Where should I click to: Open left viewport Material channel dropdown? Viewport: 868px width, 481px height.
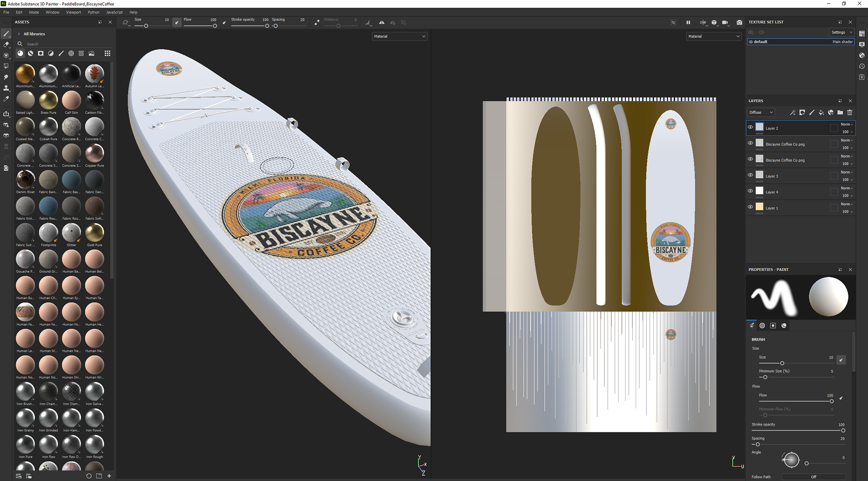click(x=400, y=36)
